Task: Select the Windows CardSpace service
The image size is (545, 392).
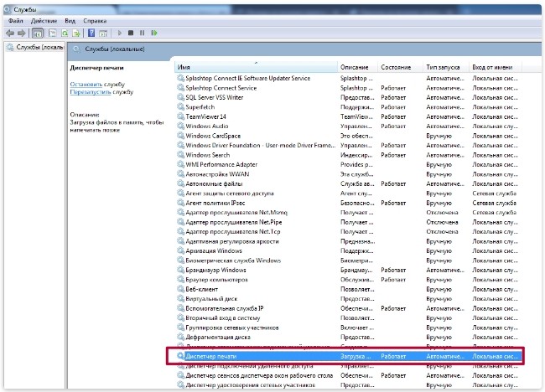Action: [x=349, y=136]
